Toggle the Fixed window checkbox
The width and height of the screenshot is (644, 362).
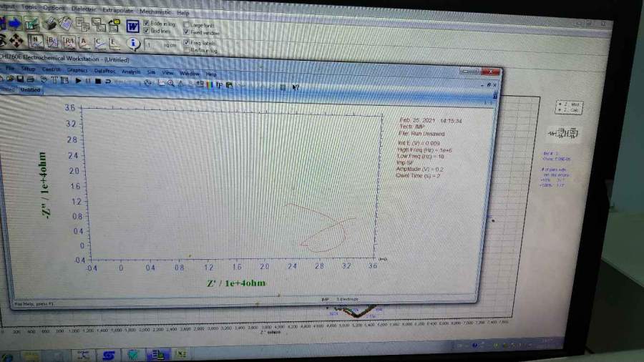tap(186, 32)
